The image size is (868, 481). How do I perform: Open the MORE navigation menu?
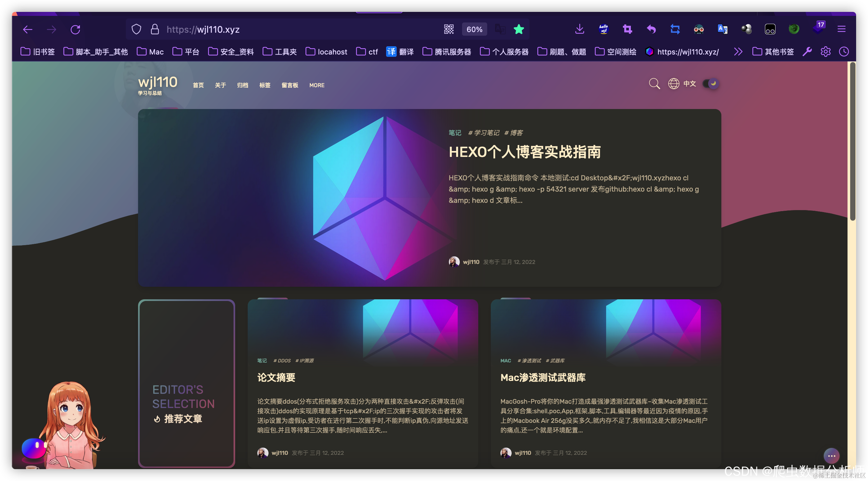click(x=316, y=85)
